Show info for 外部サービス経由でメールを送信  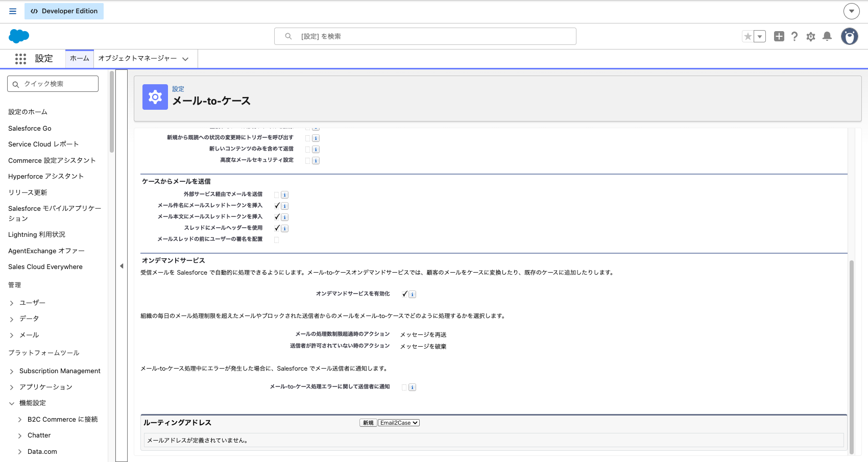pos(285,195)
